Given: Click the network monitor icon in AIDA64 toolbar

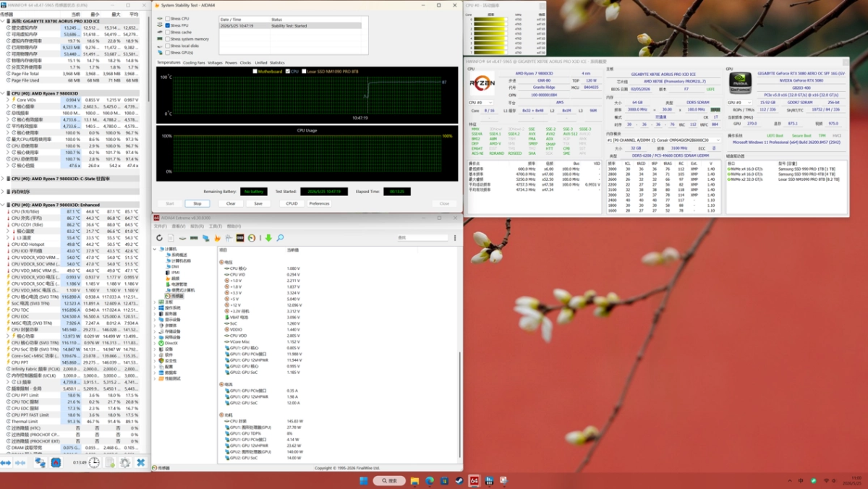Looking at the screenshot, I should tap(205, 238).
